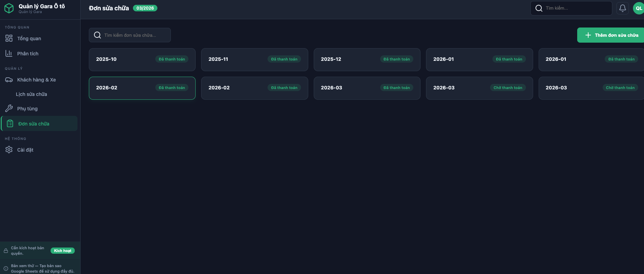Click the QL user avatar
The width and height of the screenshot is (644, 274).
[638, 8]
